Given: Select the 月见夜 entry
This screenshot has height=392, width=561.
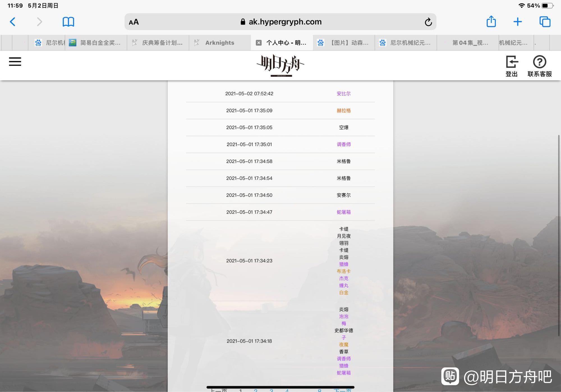Looking at the screenshot, I should click(344, 236).
